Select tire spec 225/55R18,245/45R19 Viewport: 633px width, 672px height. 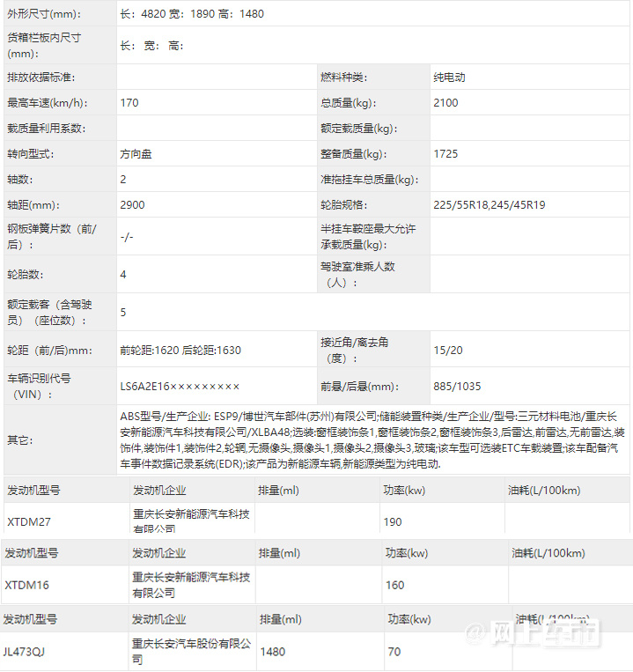(489, 205)
